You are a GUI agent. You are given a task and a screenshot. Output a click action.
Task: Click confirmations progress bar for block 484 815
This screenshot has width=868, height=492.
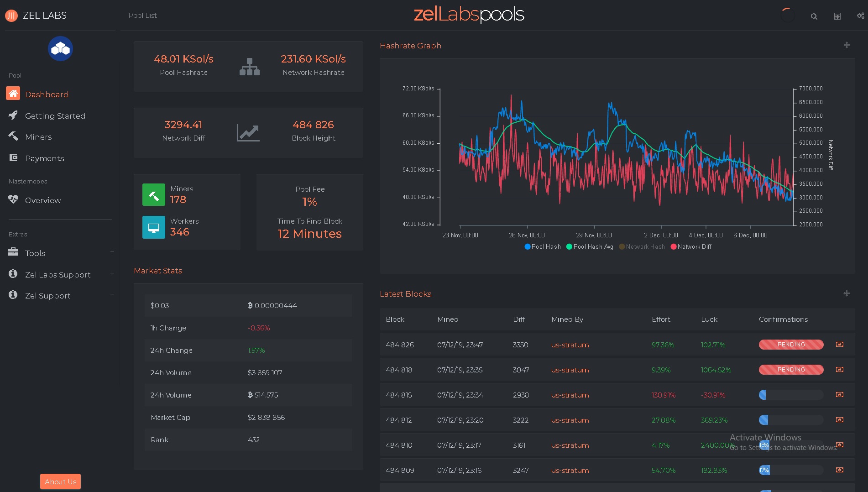(x=791, y=395)
